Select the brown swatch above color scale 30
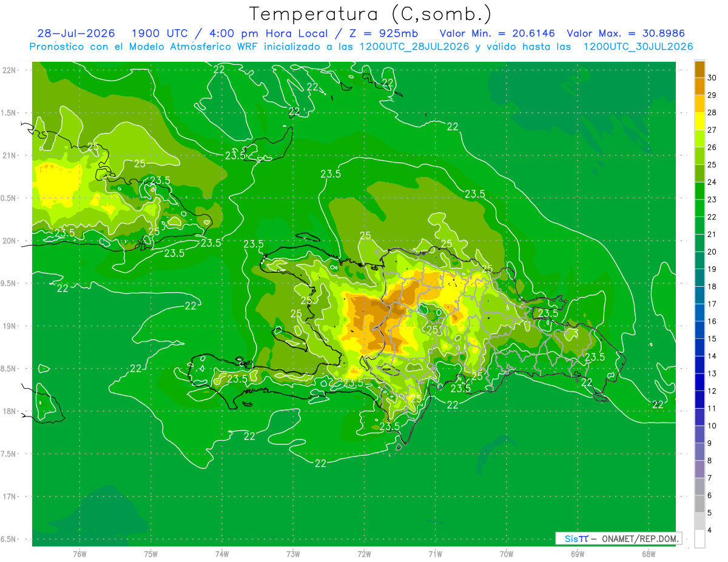Screen dimensions: 728x562 click(x=699, y=69)
